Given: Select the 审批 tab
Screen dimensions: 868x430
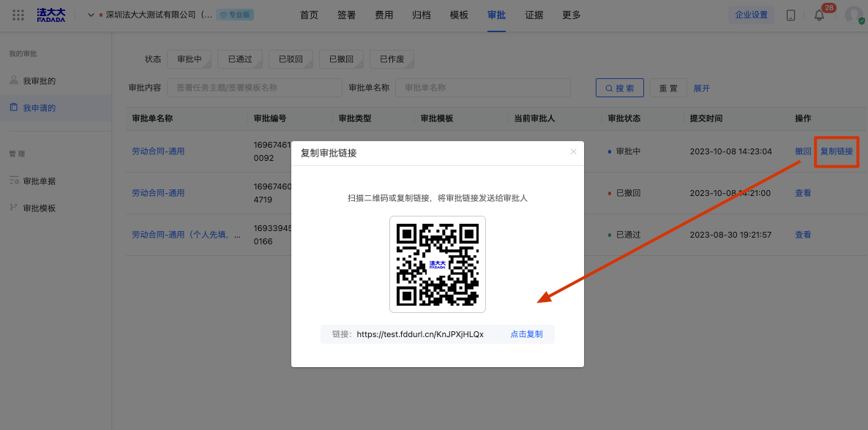Looking at the screenshot, I should pyautogui.click(x=496, y=15).
